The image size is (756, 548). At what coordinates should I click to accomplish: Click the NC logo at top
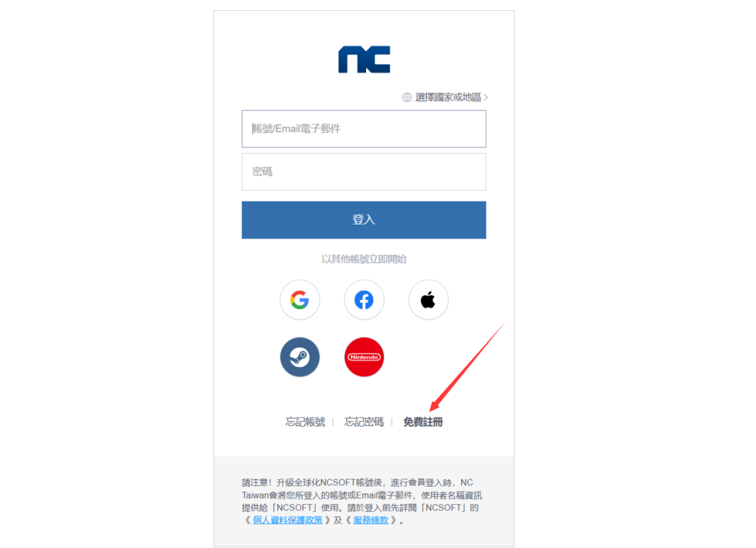pos(364,60)
